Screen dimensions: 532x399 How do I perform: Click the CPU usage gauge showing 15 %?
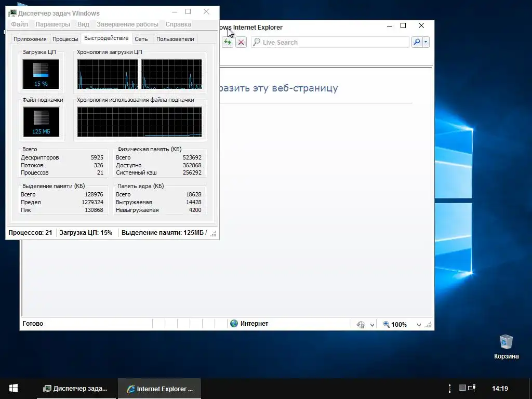coord(41,74)
